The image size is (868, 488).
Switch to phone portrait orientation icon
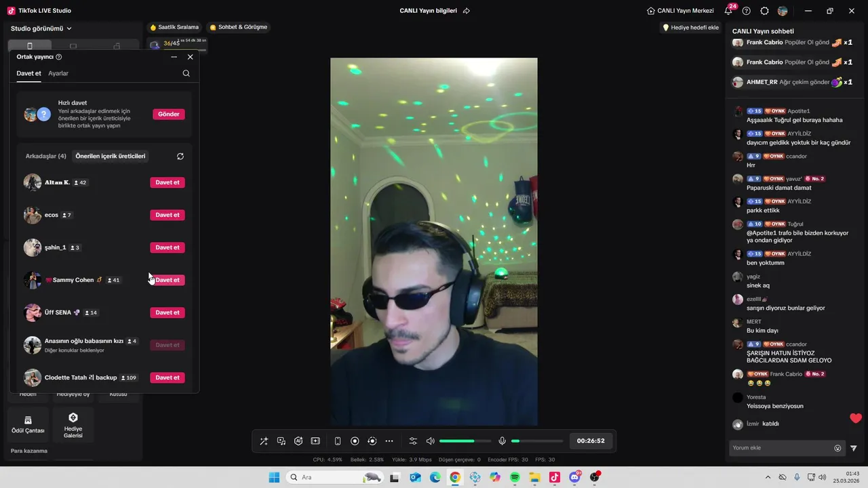tap(338, 441)
